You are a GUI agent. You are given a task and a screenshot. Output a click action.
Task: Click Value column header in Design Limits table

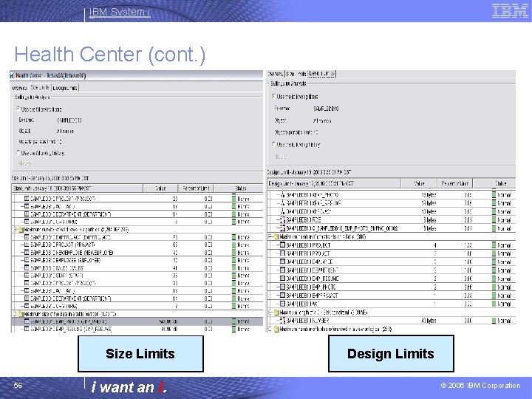[x=420, y=183]
